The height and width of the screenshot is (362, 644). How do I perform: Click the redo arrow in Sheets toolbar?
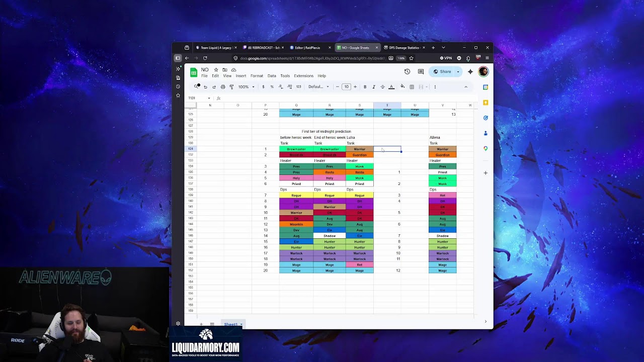point(214,86)
